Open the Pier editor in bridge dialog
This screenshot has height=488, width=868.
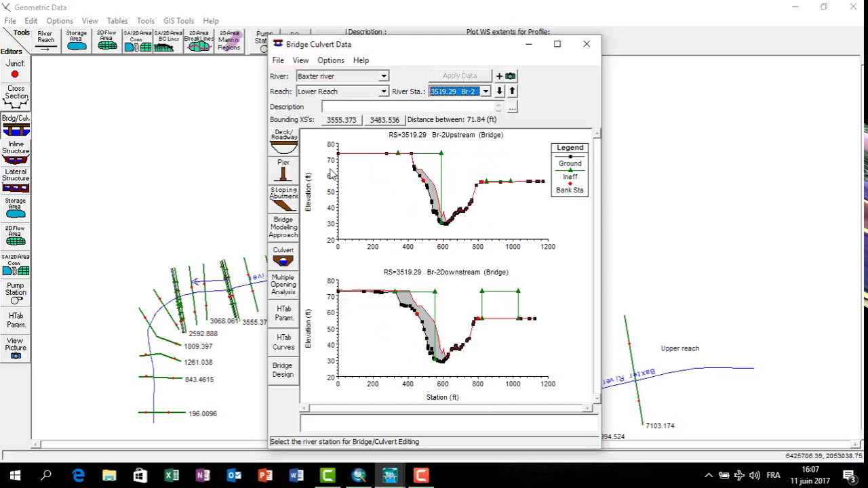coord(283,170)
